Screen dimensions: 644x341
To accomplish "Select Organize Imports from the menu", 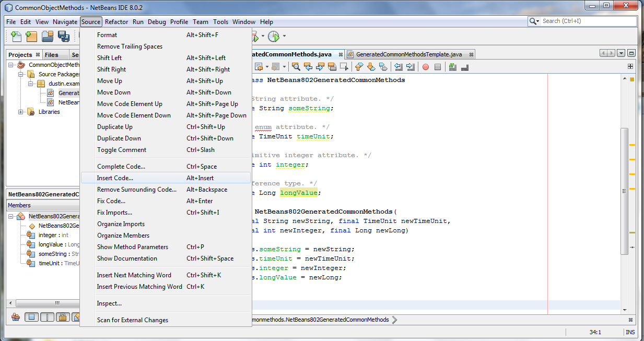I will (120, 224).
